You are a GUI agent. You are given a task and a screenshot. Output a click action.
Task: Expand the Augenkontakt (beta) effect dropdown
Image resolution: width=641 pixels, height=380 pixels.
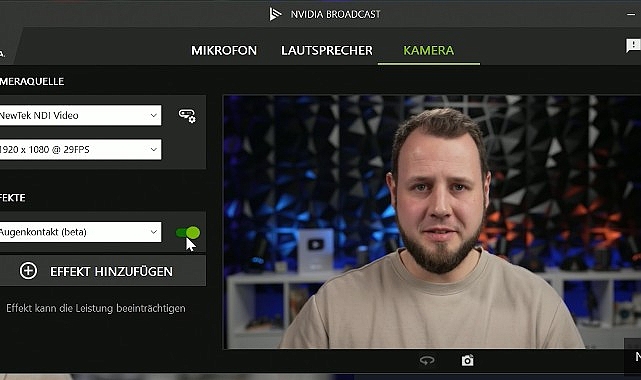tap(80, 232)
